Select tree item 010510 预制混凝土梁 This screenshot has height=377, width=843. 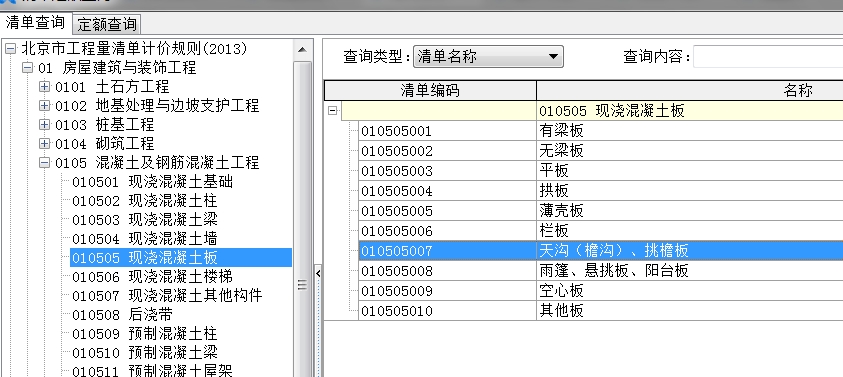click(145, 352)
